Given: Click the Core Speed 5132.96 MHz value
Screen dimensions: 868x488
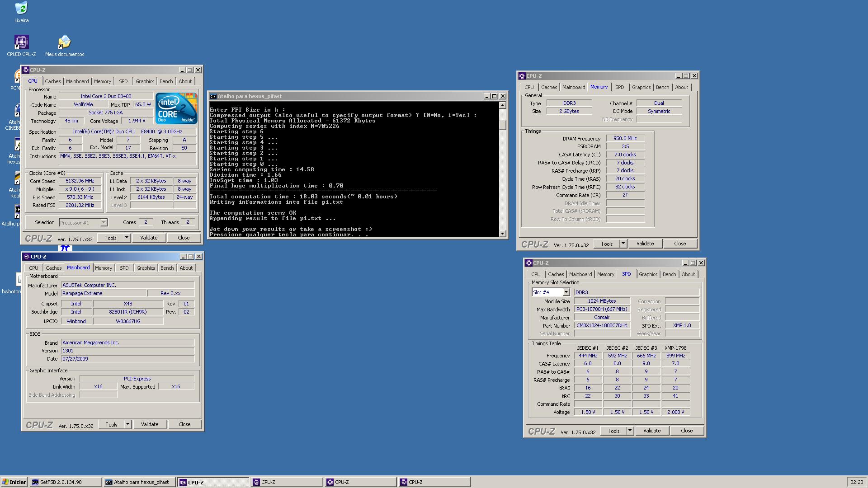Looking at the screenshot, I should pos(80,181).
